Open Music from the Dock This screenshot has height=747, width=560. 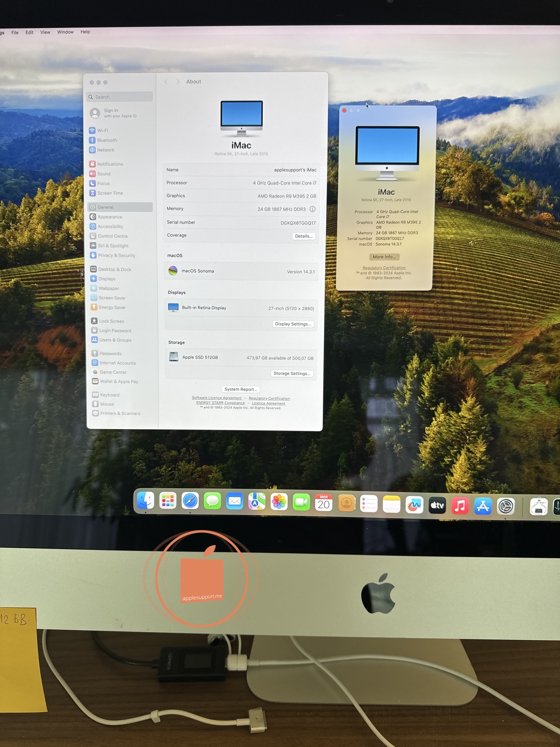coord(460,506)
